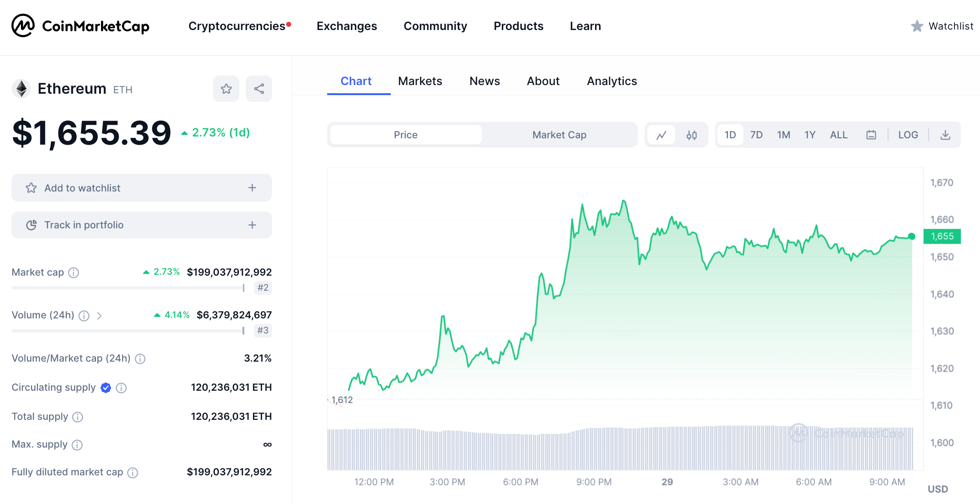Click the Volume/Market cap (24h) info icon
This screenshot has height=504, width=980.
coord(140,359)
